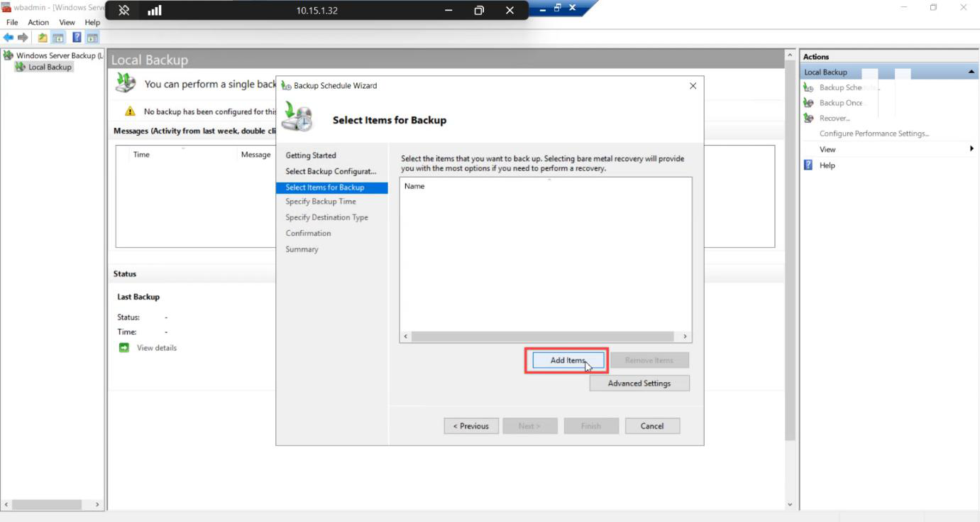The width and height of the screenshot is (980, 522).
Task: Click the Finish button in wizard
Action: [591, 426]
